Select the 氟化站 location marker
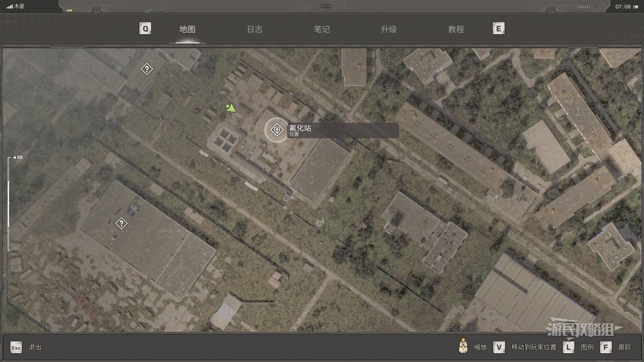Screen dimensions: 644x362 tap(277, 130)
